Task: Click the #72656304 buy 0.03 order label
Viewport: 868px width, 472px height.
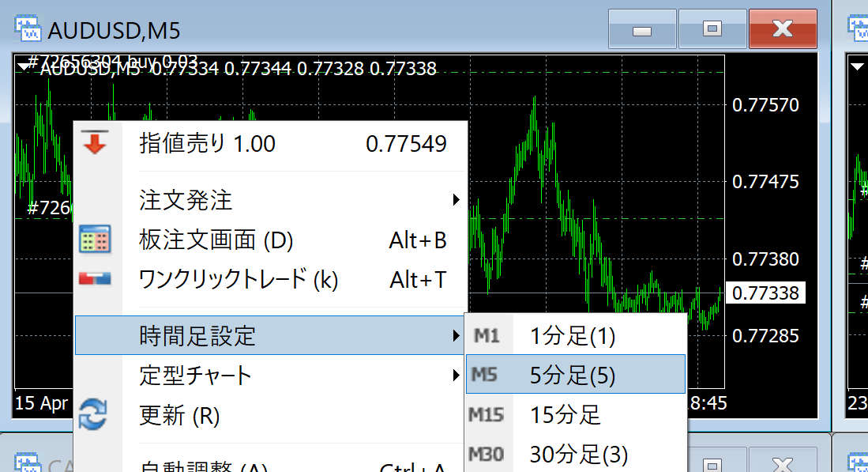Action: 111,60
